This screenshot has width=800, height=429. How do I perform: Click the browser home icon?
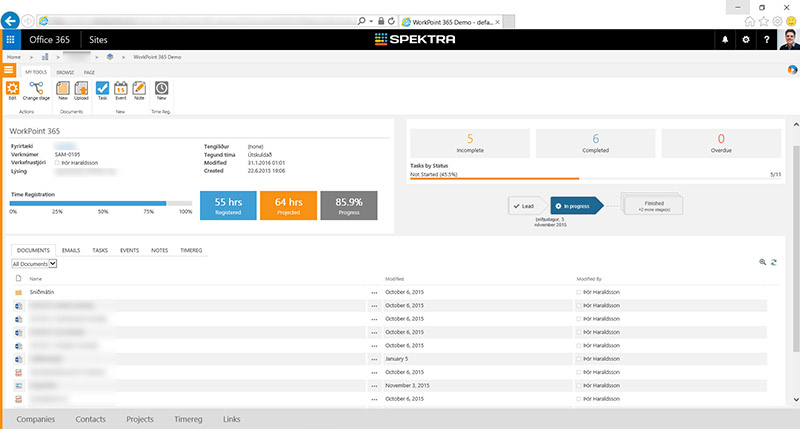point(749,21)
